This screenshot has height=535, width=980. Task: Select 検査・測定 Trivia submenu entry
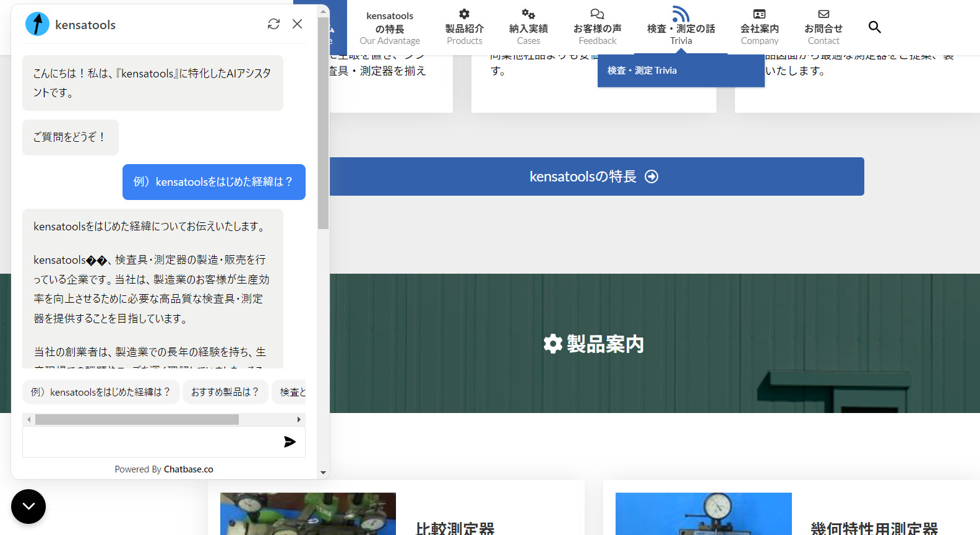[x=681, y=71]
